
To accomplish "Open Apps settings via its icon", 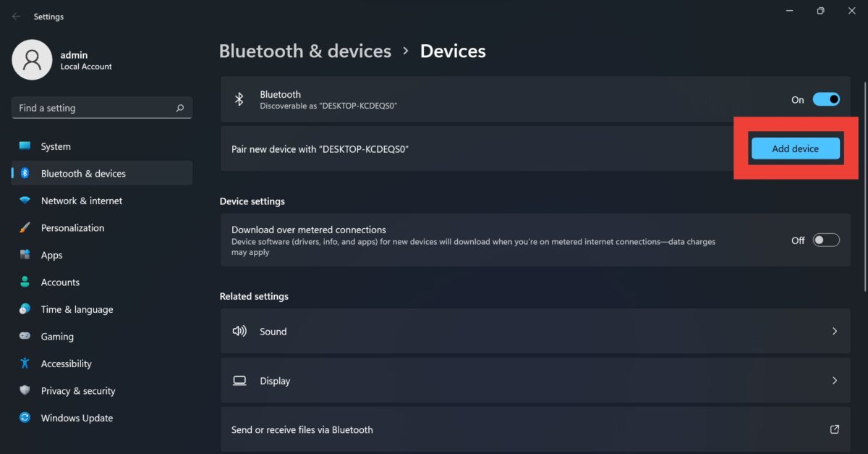I will pyautogui.click(x=23, y=255).
